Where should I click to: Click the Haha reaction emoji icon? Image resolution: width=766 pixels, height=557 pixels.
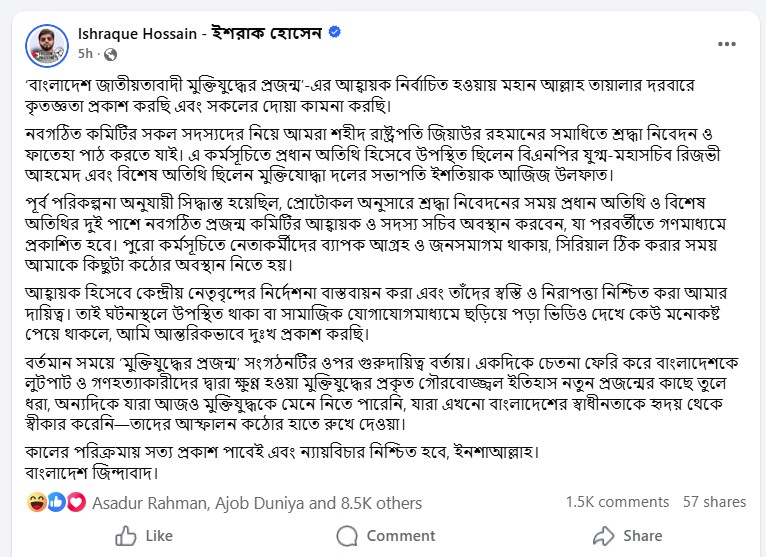[x=38, y=502]
